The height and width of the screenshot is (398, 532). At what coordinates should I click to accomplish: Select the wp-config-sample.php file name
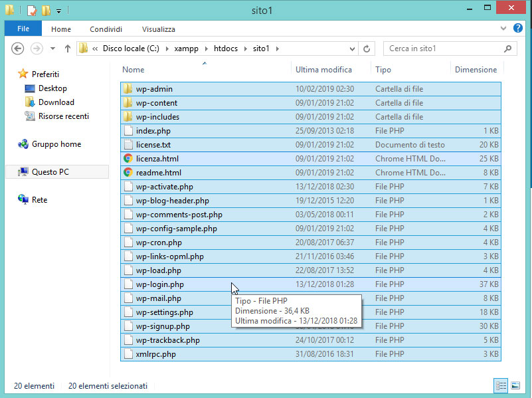(177, 229)
